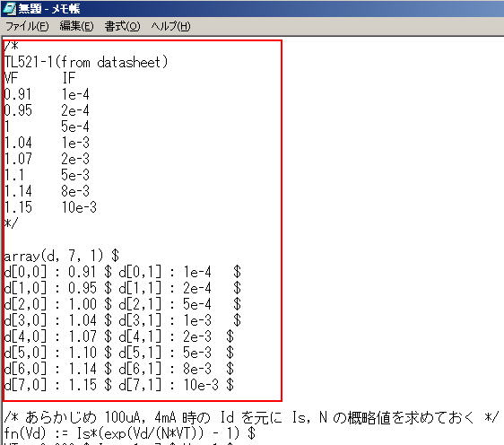This screenshot has width=504, height=445.
Task: Open the ヘルプ(H) menu
Action: (x=170, y=26)
